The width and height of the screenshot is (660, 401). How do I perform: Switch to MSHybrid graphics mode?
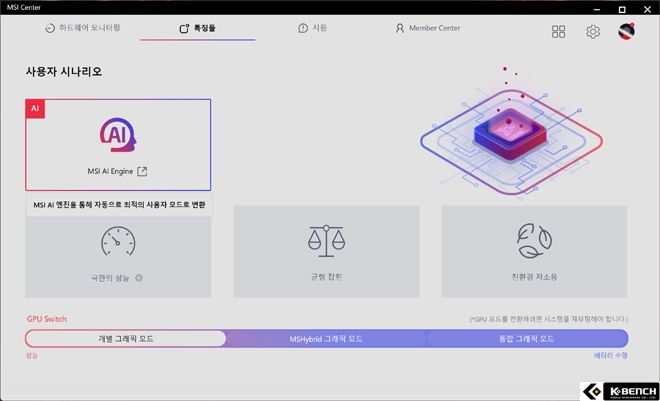click(326, 339)
